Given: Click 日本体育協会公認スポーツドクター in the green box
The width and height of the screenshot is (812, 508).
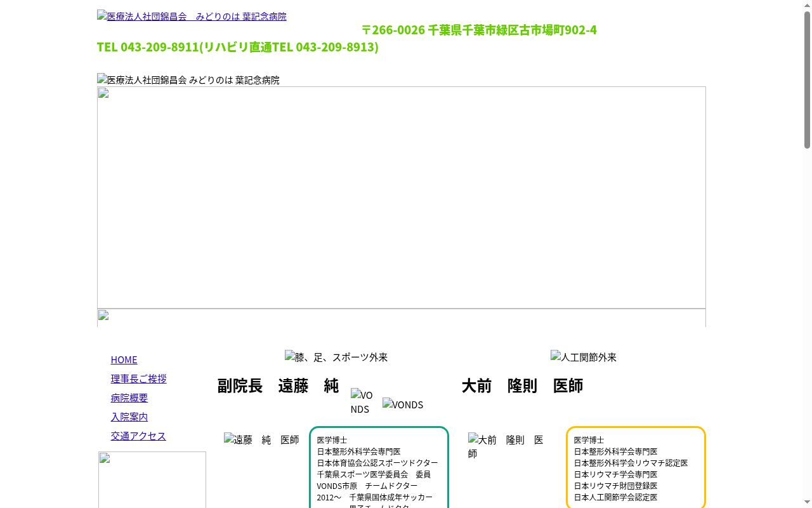Looking at the screenshot, I should tap(377, 463).
